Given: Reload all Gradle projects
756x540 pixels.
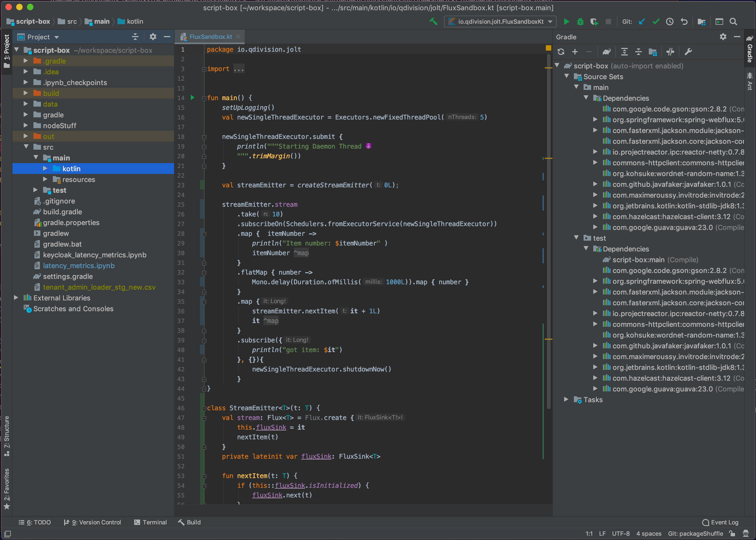Looking at the screenshot, I should (x=561, y=52).
